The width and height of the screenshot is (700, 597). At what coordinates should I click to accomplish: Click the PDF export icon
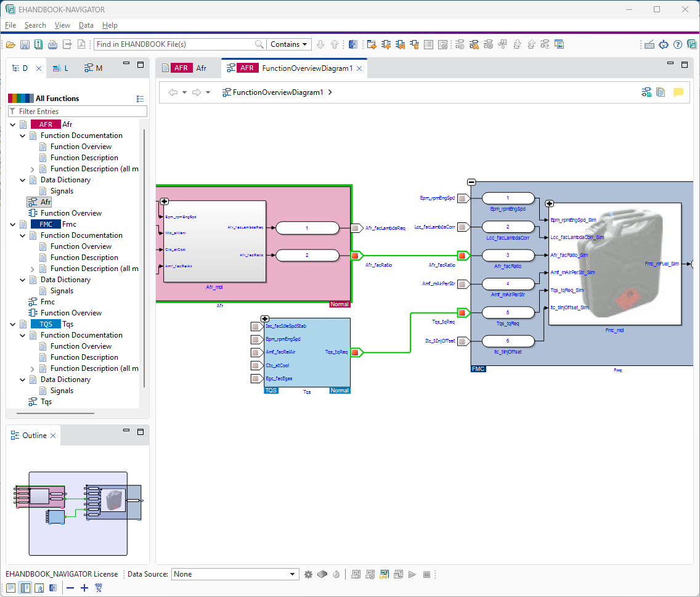(81, 44)
